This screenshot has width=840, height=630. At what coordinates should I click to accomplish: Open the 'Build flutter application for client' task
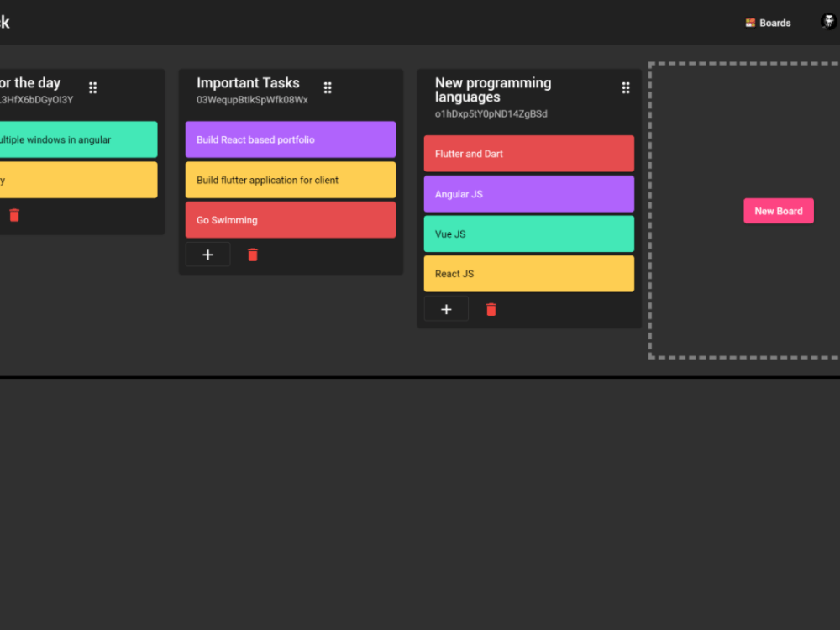pos(291,180)
